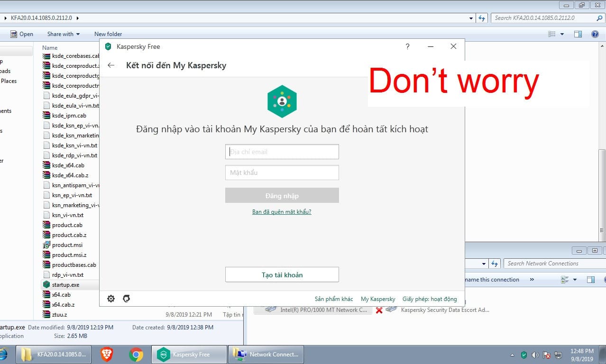The image size is (606, 364).
Task: Click the email address input field
Action: [282, 152]
